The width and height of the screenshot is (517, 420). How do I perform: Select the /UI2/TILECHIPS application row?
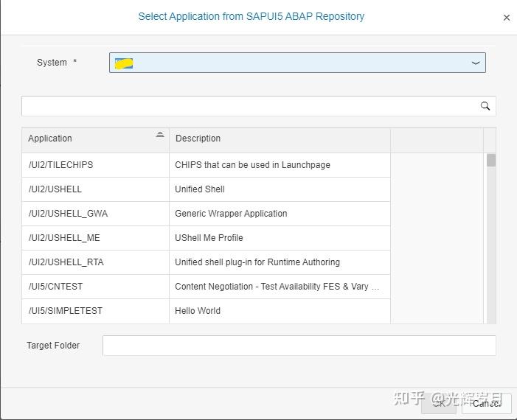coord(61,165)
